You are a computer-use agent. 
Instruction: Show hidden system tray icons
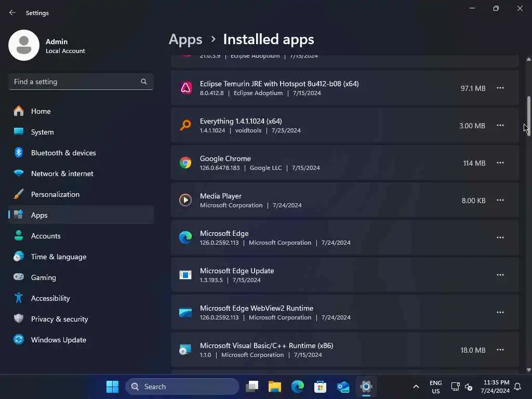pyautogui.click(x=416, y=387)
